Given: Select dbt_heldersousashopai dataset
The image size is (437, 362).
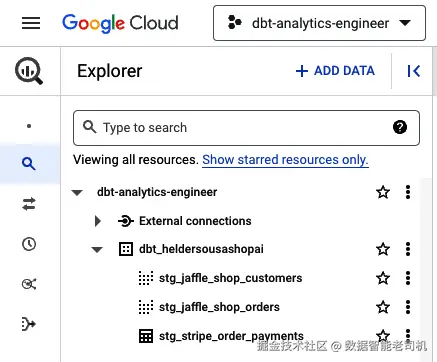Looking at the screenshot, I should coord(201,249).
